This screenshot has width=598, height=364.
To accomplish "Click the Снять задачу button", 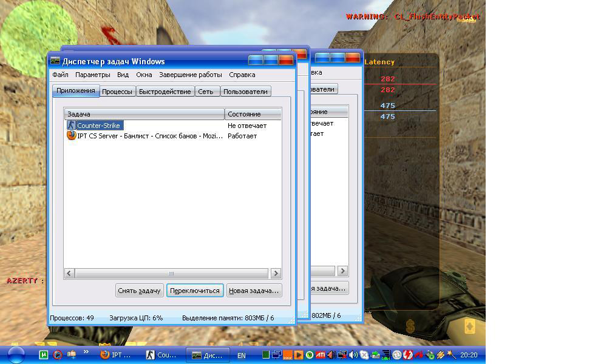I will (139, 291).
